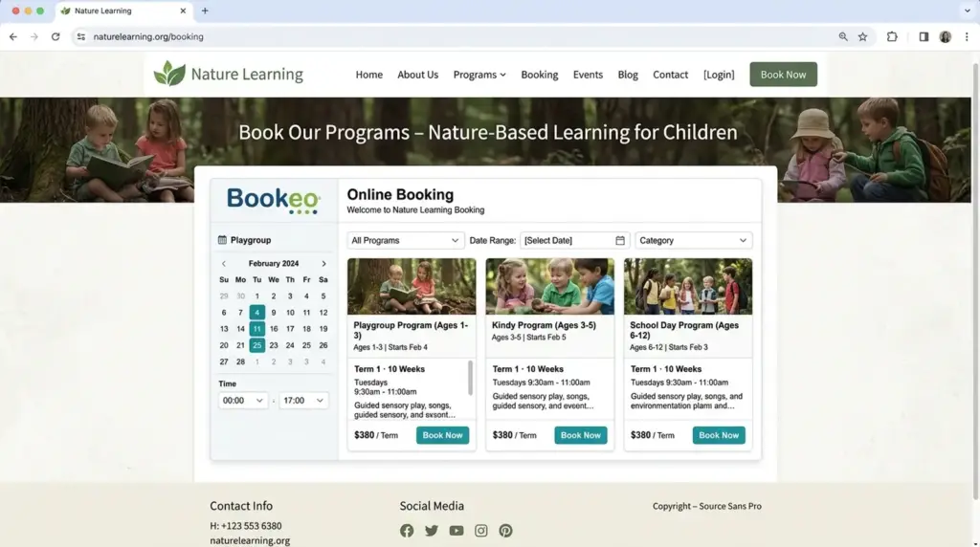Viewport: 980px width, 547px height.
Task: Click the browser back arrow
Action: tap(13, 37)
